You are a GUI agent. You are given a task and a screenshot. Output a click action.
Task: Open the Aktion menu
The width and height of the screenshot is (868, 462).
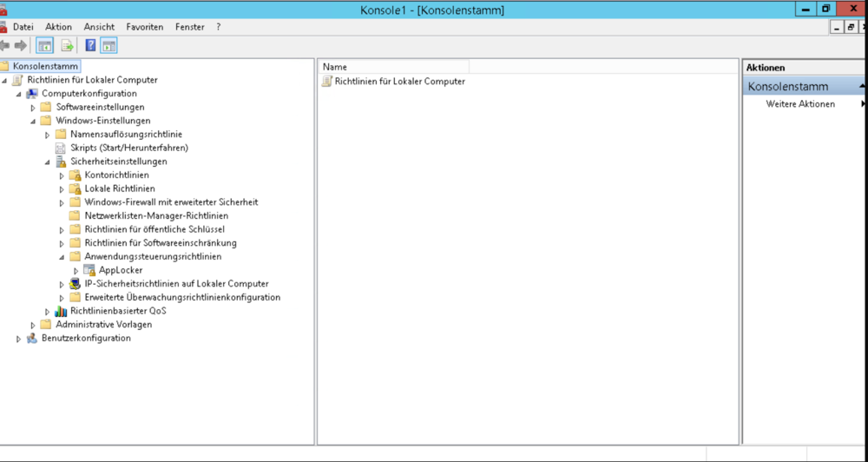pyautogui.click(x=58, y=27)
